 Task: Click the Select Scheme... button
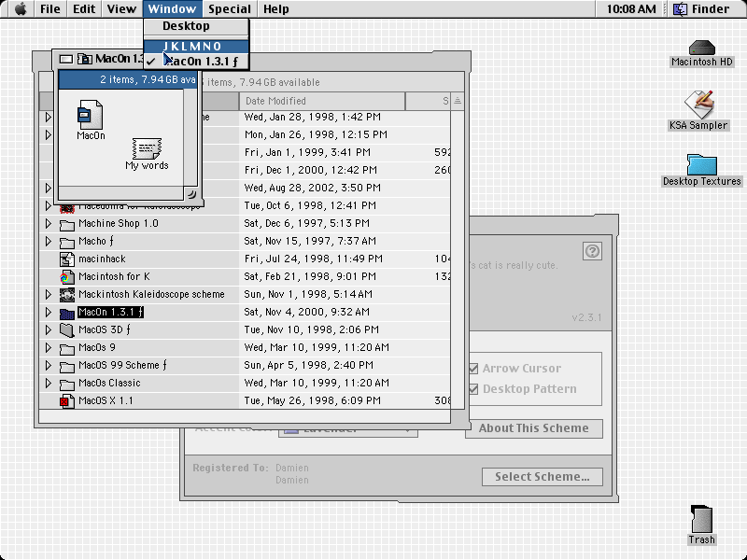click(x=543, y=477)
